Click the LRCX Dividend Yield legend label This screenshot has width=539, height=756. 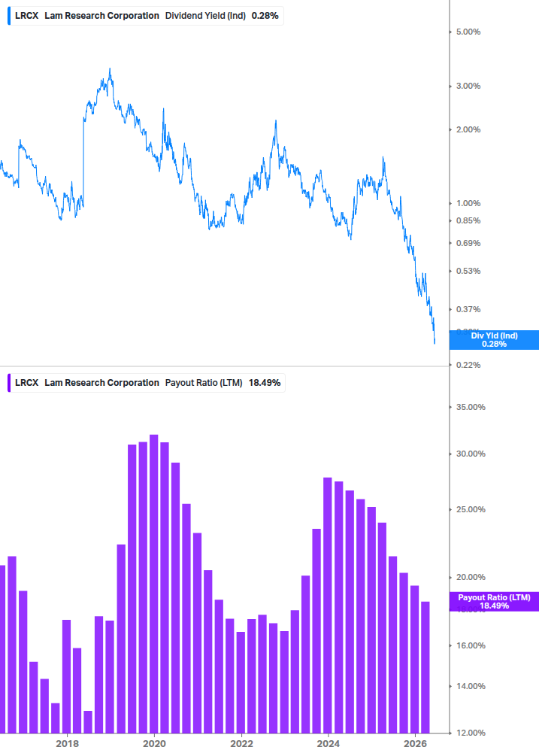tap(147, 16)
